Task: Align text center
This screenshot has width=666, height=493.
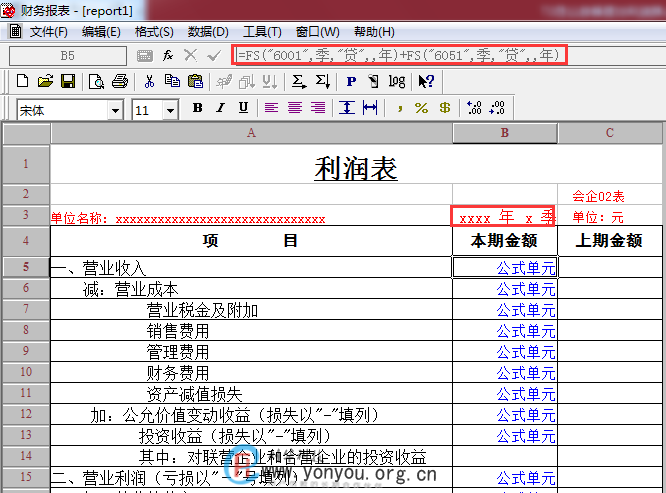Action: pos(295,107)
